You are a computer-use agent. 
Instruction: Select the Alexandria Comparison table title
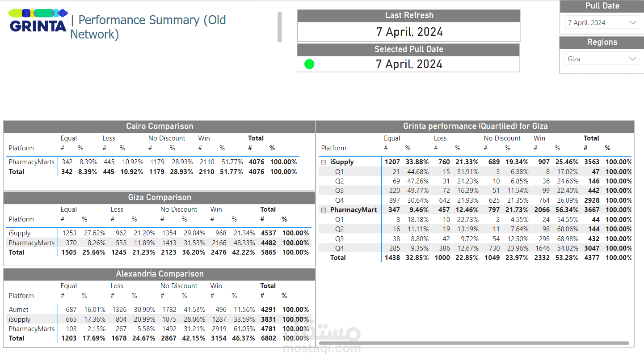(160, 274)
